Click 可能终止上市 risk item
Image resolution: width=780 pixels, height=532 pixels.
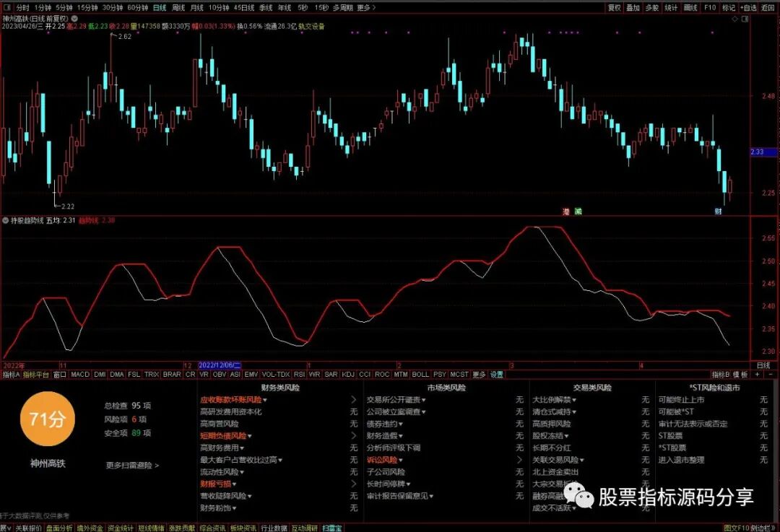(682, 400)
